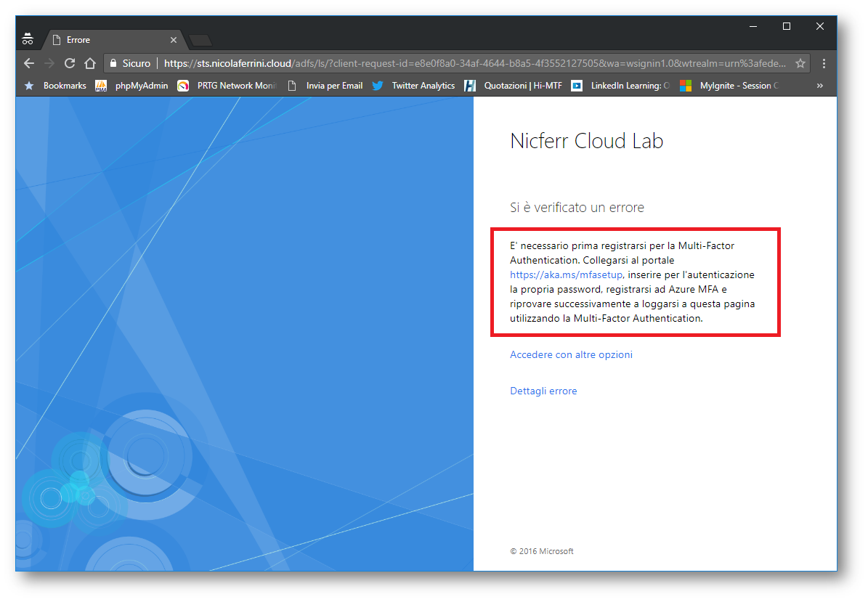868x602 pixels.
Task: Open the browser home page icon
Action: tap(89, 63)
